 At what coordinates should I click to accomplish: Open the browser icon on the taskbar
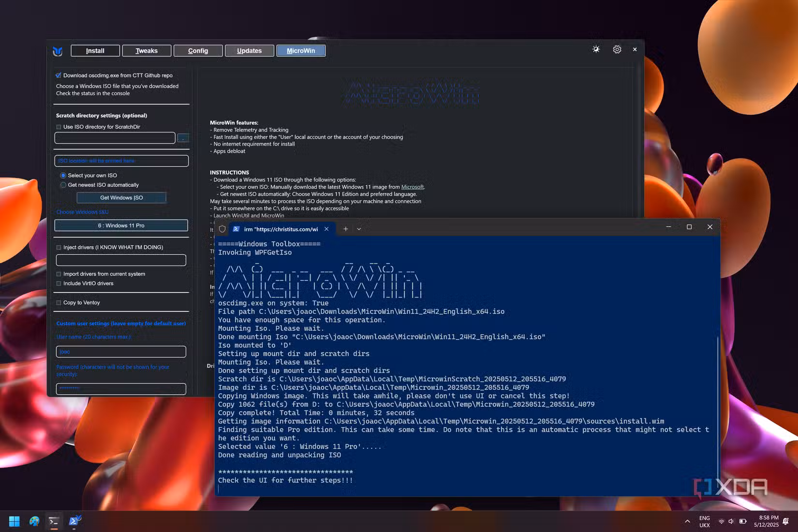tap(34, 521)
